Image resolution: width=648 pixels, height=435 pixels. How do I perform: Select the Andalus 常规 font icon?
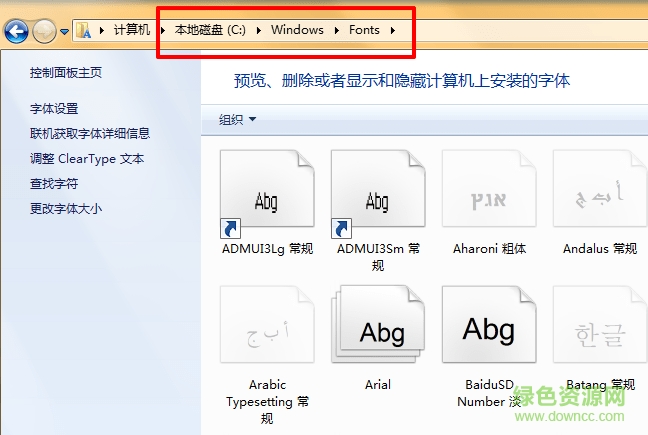pyautogui.click(x=600, y=189)
